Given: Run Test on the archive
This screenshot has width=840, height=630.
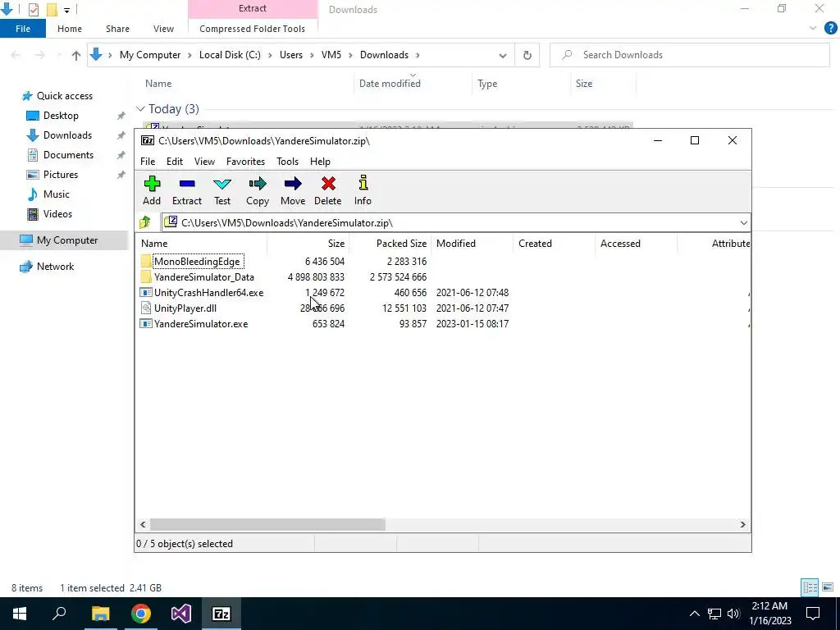Looking at the screenshot, I should 221,190.
